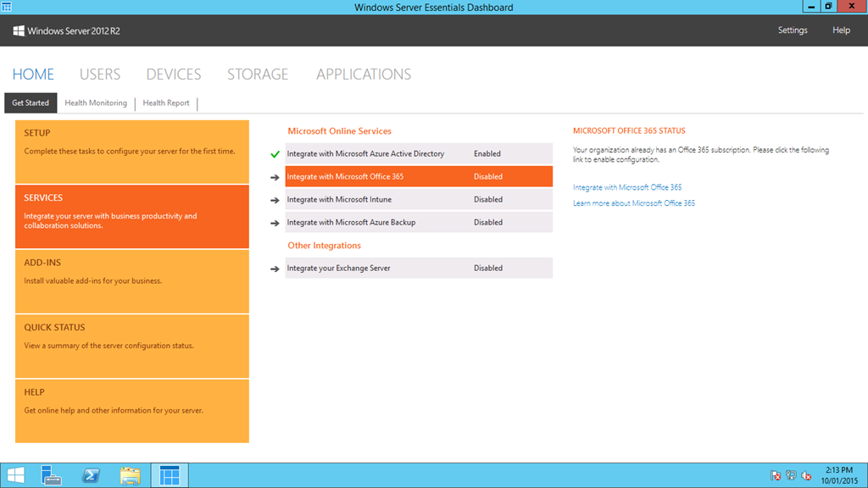Select the Health Monitoring tab

[96, 103]
